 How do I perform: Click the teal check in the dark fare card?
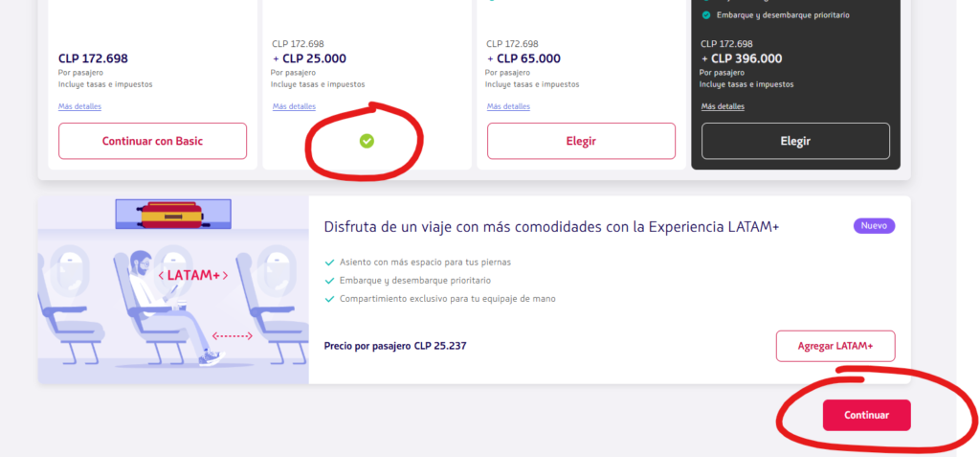(x=706, y=15)
